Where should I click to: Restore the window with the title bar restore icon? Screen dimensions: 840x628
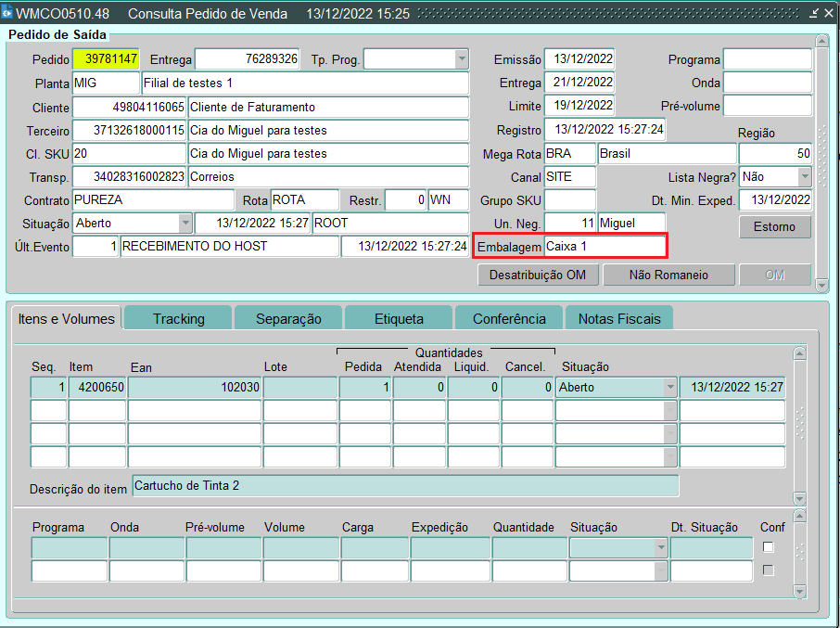coord(814,13)
